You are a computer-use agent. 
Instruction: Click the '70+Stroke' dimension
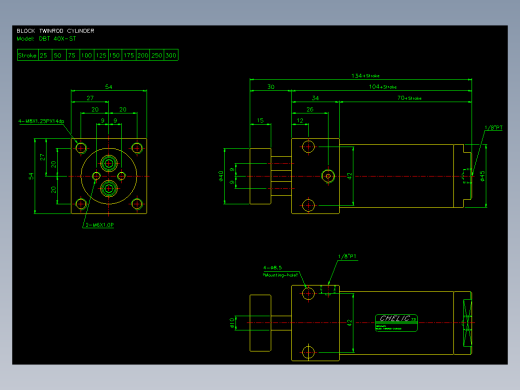point(409,98)
